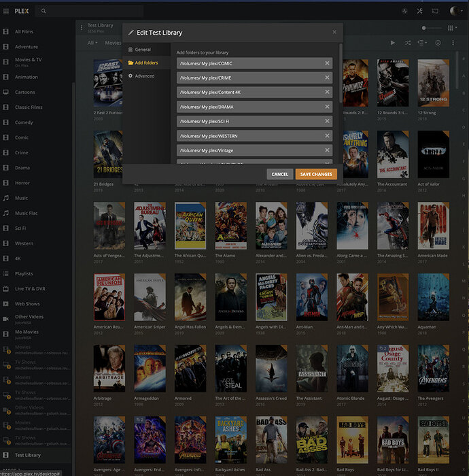
Task: Remove the COMIC folder path entry
Action: coord(327,63)
